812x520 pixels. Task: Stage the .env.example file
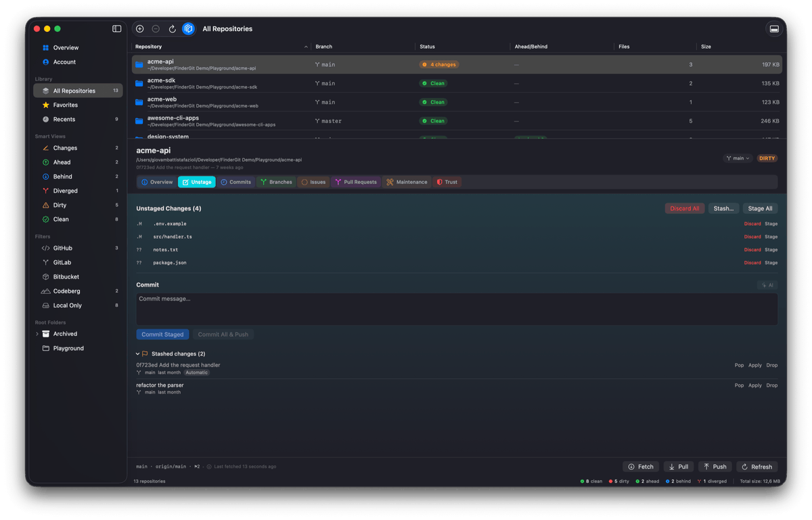(x=771, y=224)
